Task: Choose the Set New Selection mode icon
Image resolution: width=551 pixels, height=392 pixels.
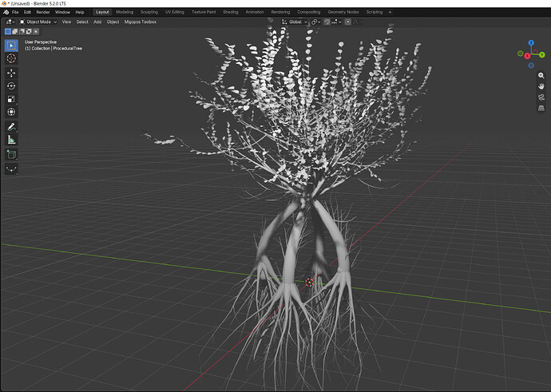Action: [8, 32]
